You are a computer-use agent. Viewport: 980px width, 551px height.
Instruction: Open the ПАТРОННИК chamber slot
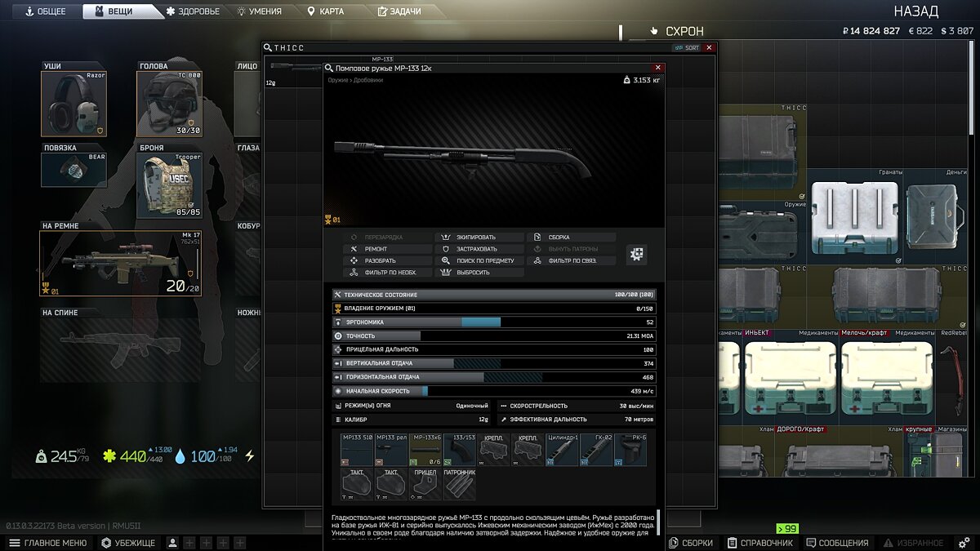coord(459,484)
